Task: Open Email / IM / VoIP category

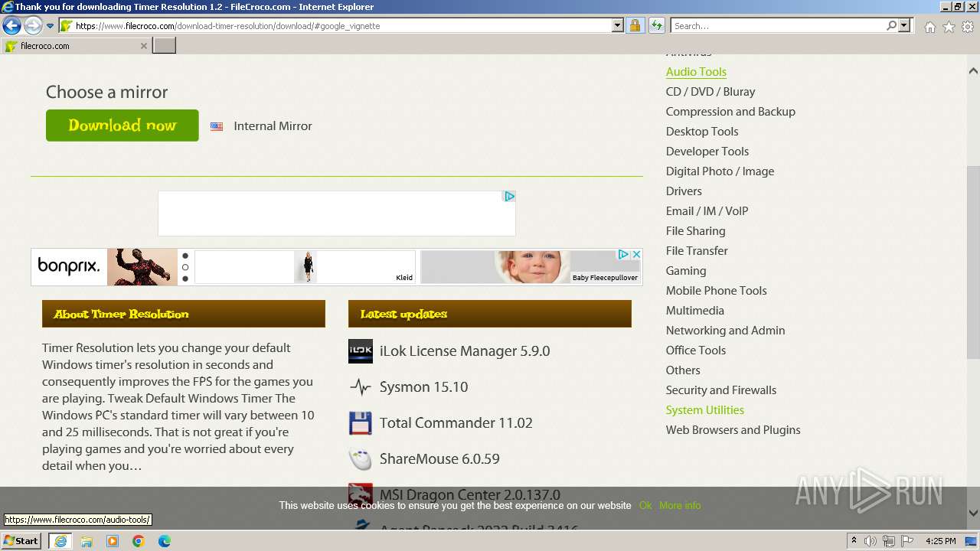Action: (707, 211)
